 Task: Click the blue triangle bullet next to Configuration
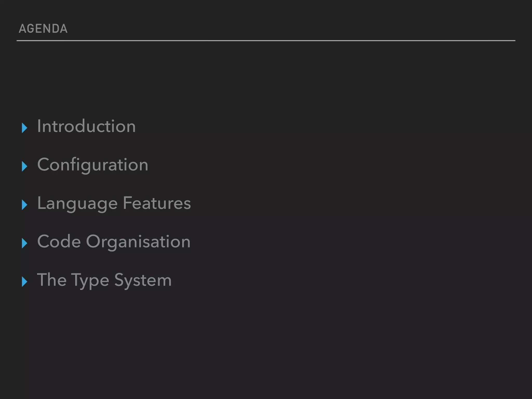pos(24,166)
